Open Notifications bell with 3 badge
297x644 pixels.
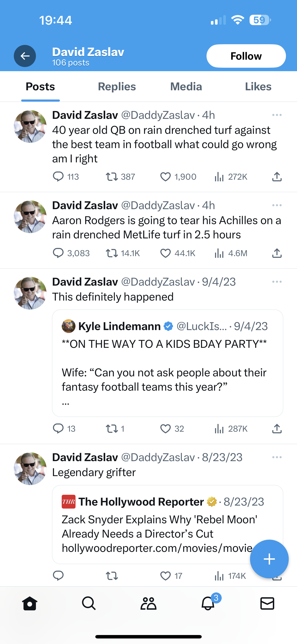point(208,603)
